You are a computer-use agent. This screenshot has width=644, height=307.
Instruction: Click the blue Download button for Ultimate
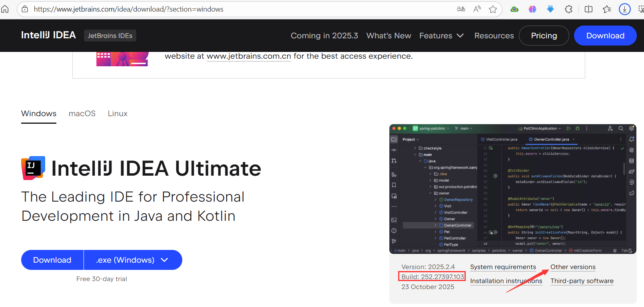pyautogui.click(x=52, y=260)
